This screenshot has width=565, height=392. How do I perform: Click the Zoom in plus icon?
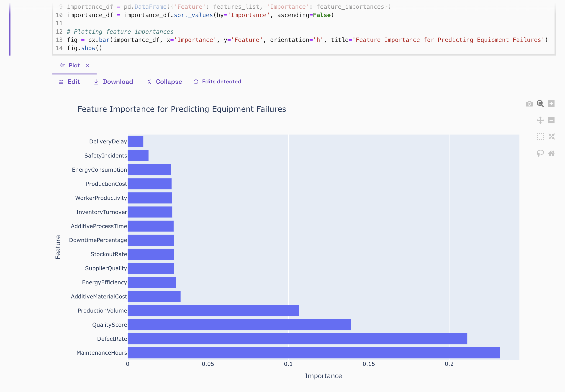coord(551,104)
